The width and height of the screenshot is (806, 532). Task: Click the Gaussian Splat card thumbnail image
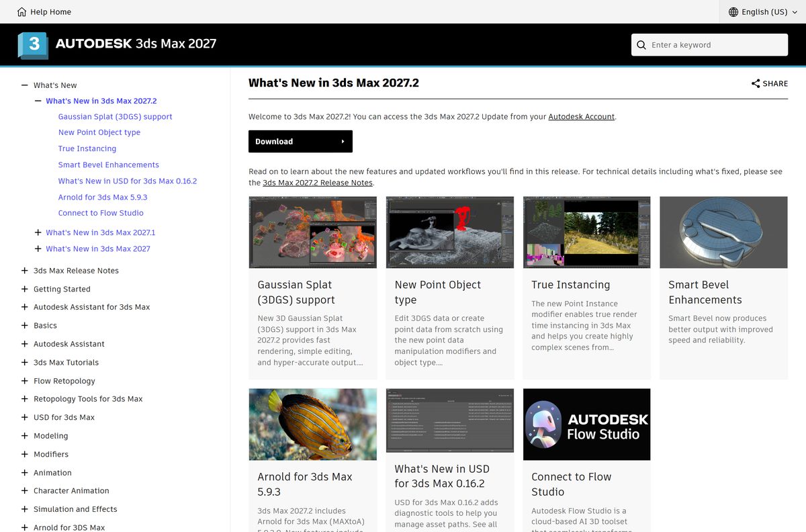(312, 232)
